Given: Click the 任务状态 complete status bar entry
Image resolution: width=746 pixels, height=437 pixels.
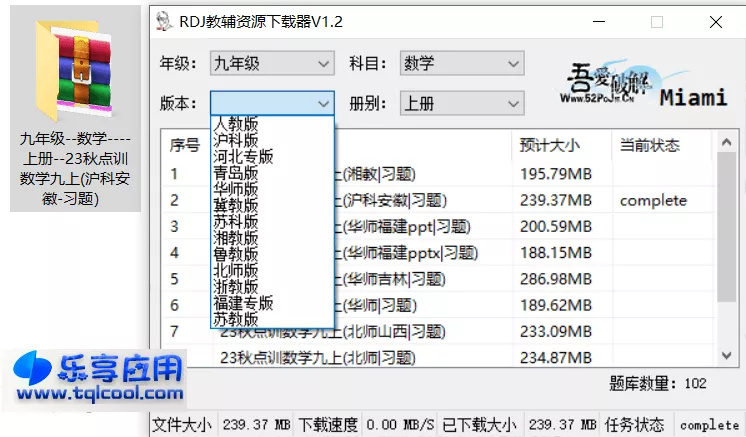Looking at the screenshot, I should click(709, 425).
